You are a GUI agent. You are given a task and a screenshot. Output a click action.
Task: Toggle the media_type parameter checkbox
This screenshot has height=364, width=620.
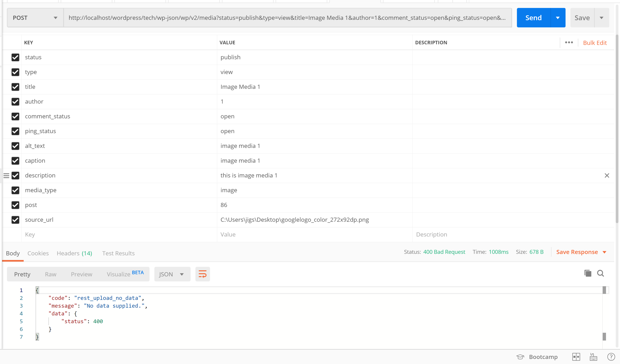[x=15, y=190]
